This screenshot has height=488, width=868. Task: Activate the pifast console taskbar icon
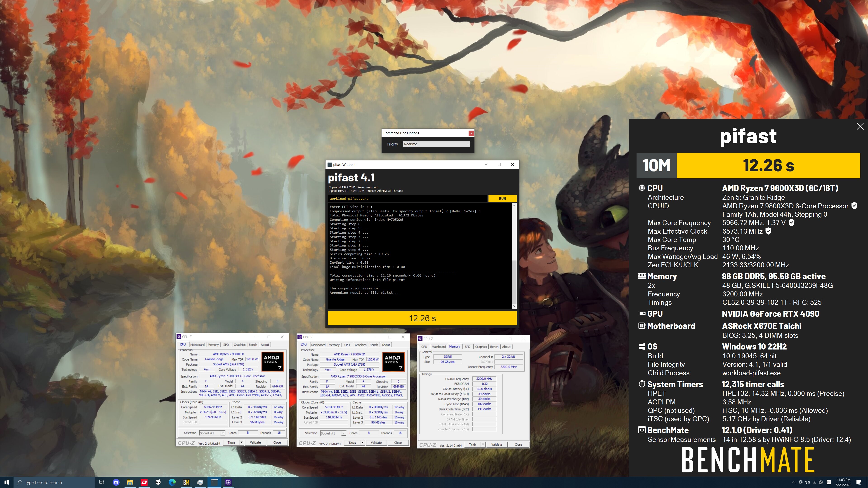pos(214,482)
